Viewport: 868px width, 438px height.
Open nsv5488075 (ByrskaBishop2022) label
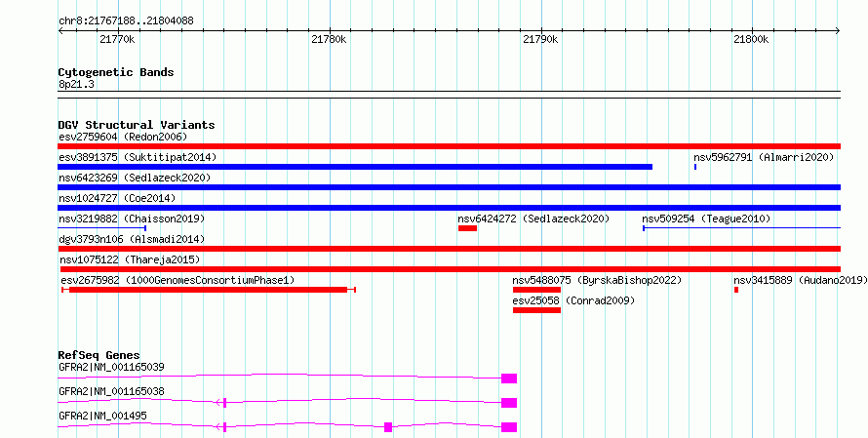click(597, 280)
